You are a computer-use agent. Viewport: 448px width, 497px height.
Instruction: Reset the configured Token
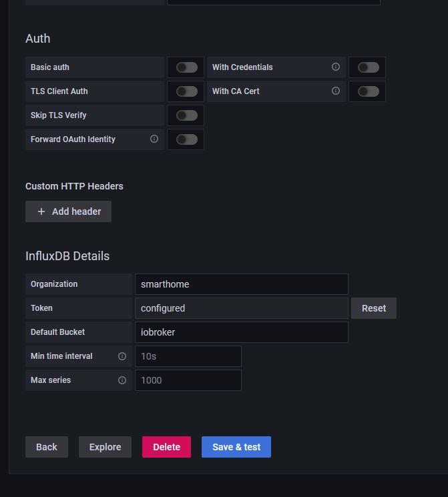click(373, 308)
